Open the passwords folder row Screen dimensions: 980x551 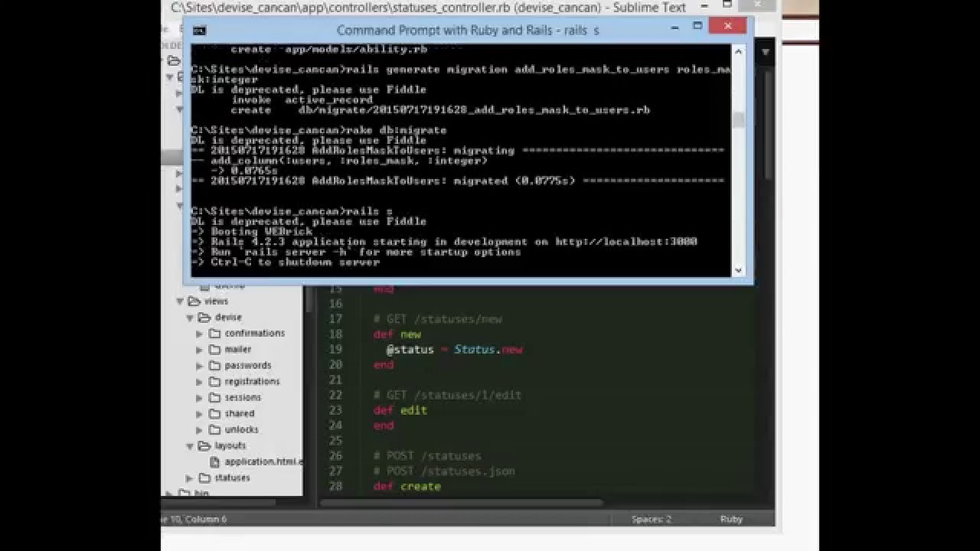pyautogui.click(x=233, y=366)
